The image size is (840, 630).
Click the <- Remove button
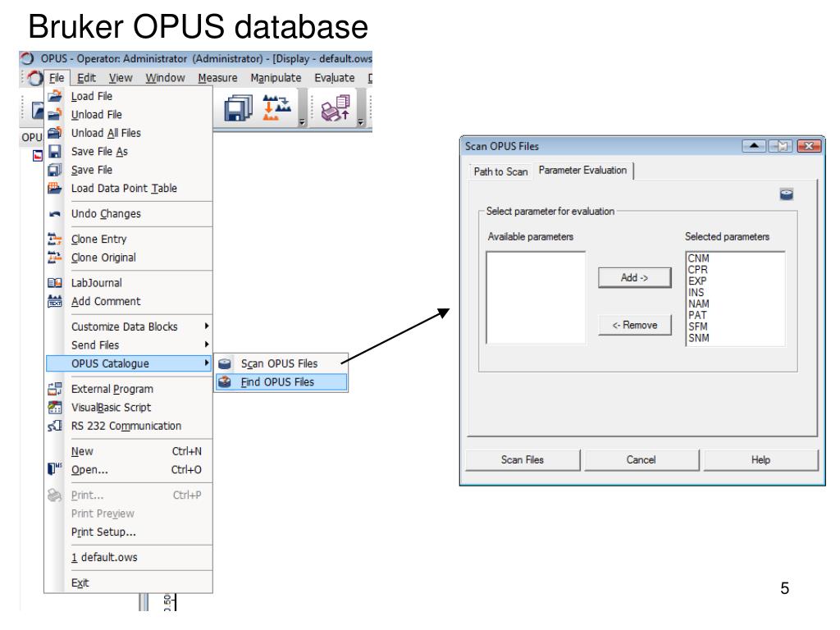pyautogui.click(x=634, y=325)
